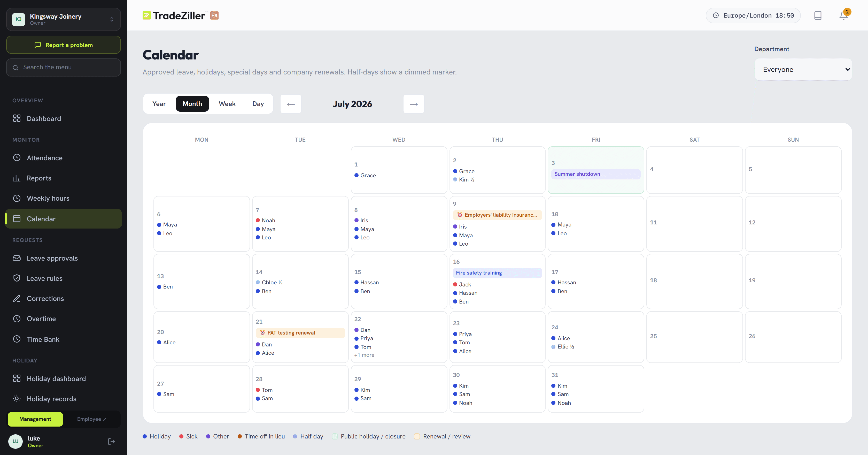
Task: Select the Day view tab
Action: pos(258,104)
